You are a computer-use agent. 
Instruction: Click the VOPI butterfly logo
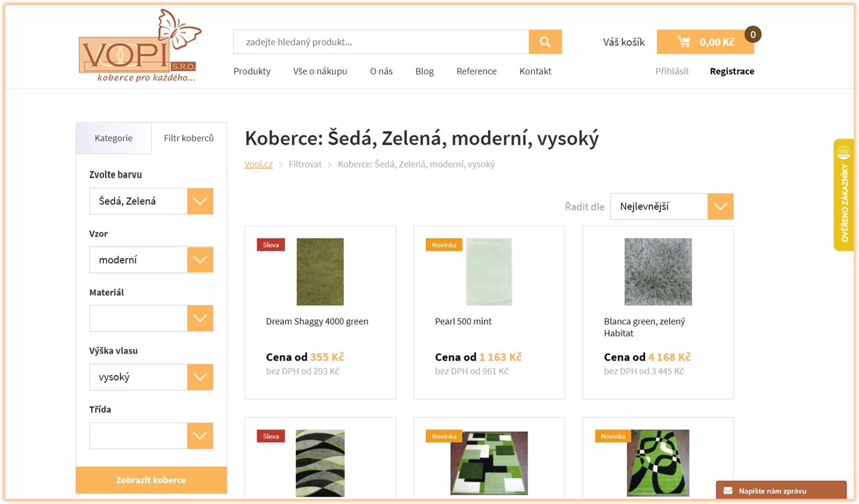(140, 46)
